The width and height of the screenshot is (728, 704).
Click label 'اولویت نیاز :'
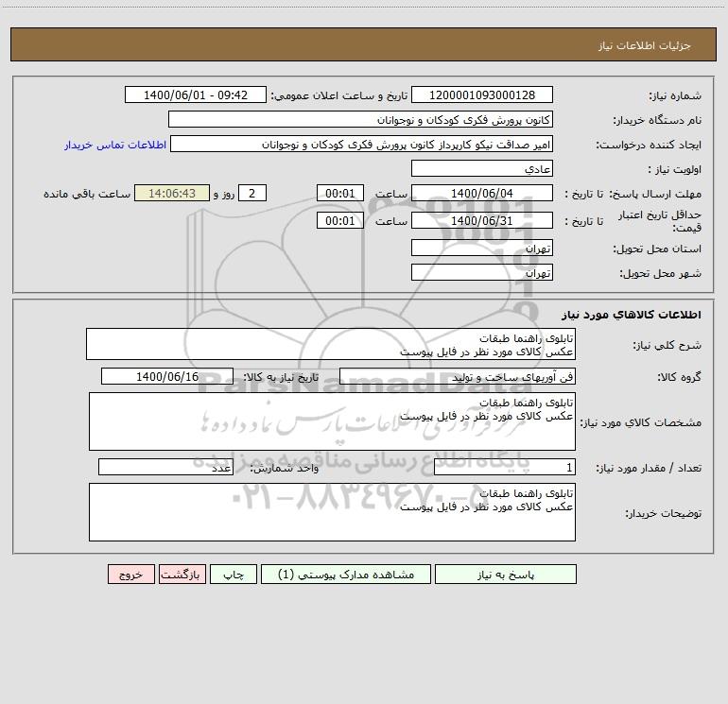click(x=675, y=170)
